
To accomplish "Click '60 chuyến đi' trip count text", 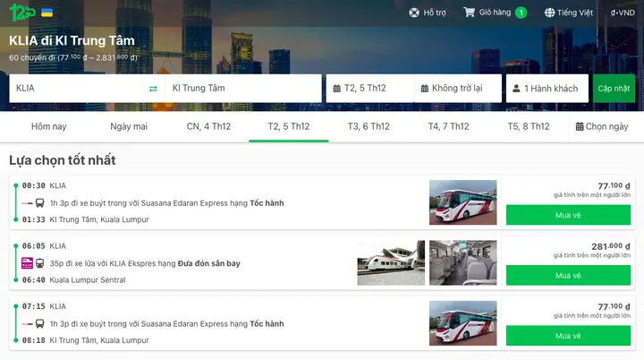I will [32, 57].
